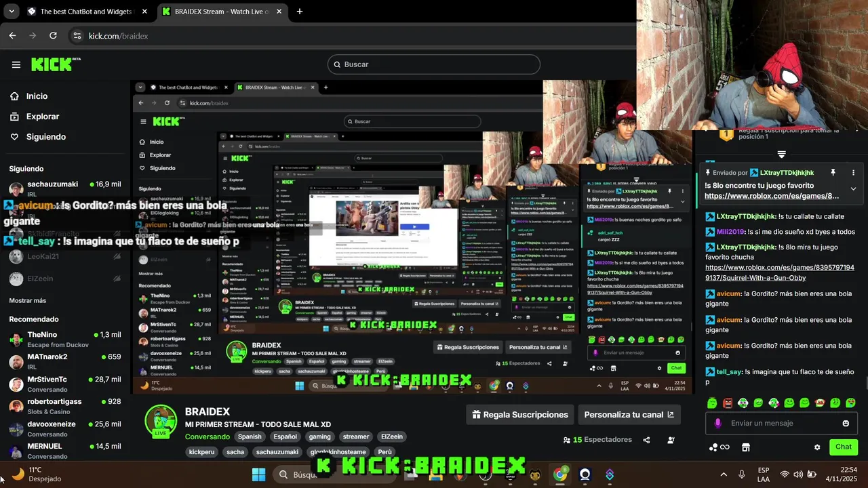The width and height of the screenshot is (868, 488).
Task: Go to Inicio in sidebar
Action: (x=37, y=96)
